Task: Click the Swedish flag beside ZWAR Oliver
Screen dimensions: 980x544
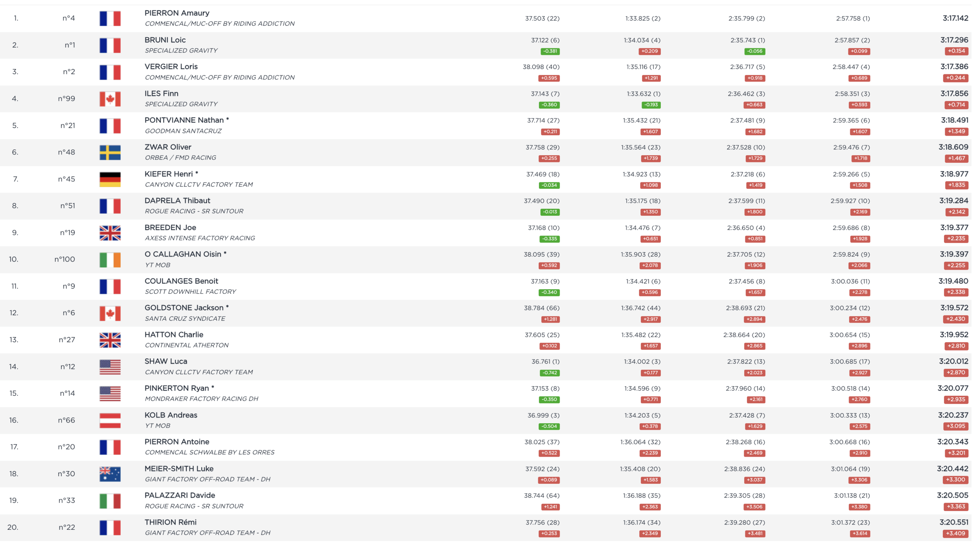Action: (x=110, y=152)
